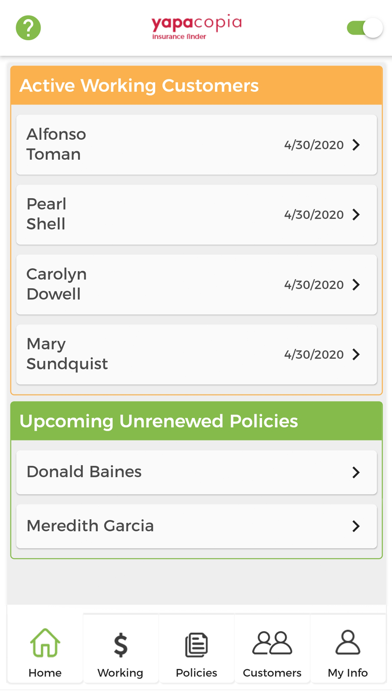Click the yapacopia insurance finder logo
This screenshot has width=392, height=696.
pyautogui.click(x=196, y=27)
